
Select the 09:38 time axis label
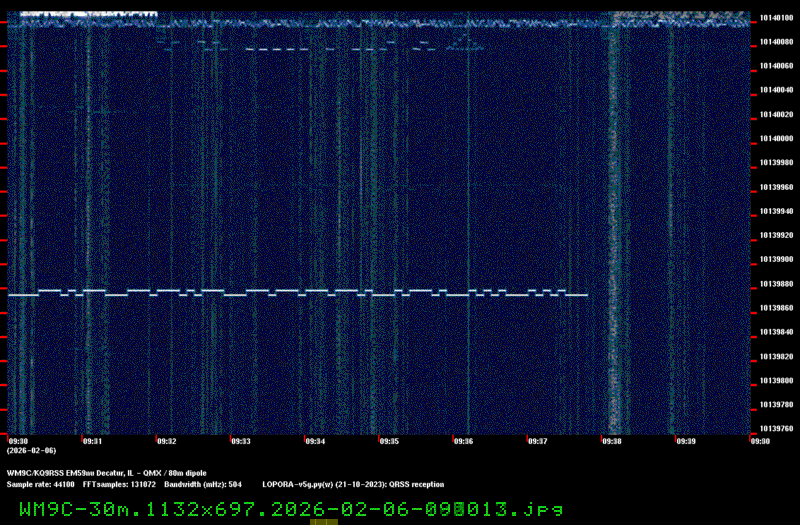pyautogui.click(x=611, y=440)
